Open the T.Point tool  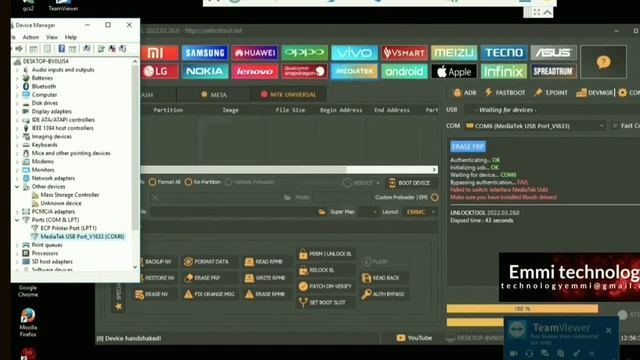coord(551,93)
